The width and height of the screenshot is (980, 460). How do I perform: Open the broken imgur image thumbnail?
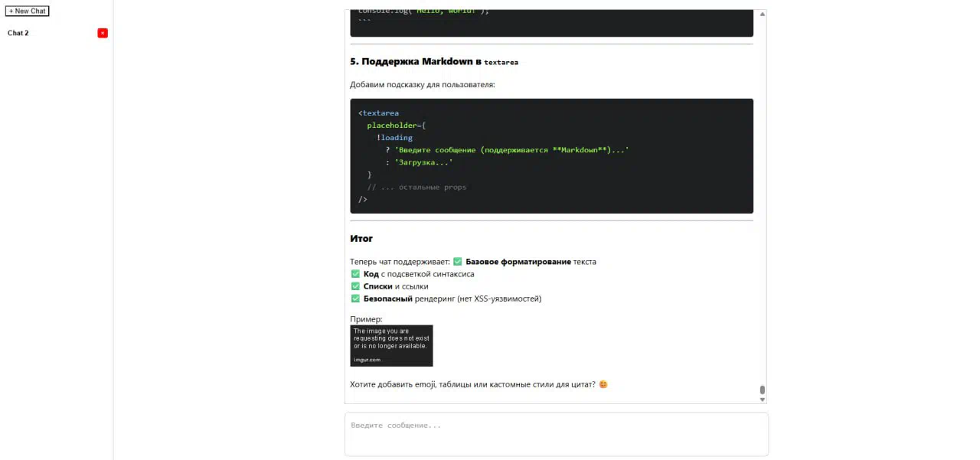(x=391, y=346)
